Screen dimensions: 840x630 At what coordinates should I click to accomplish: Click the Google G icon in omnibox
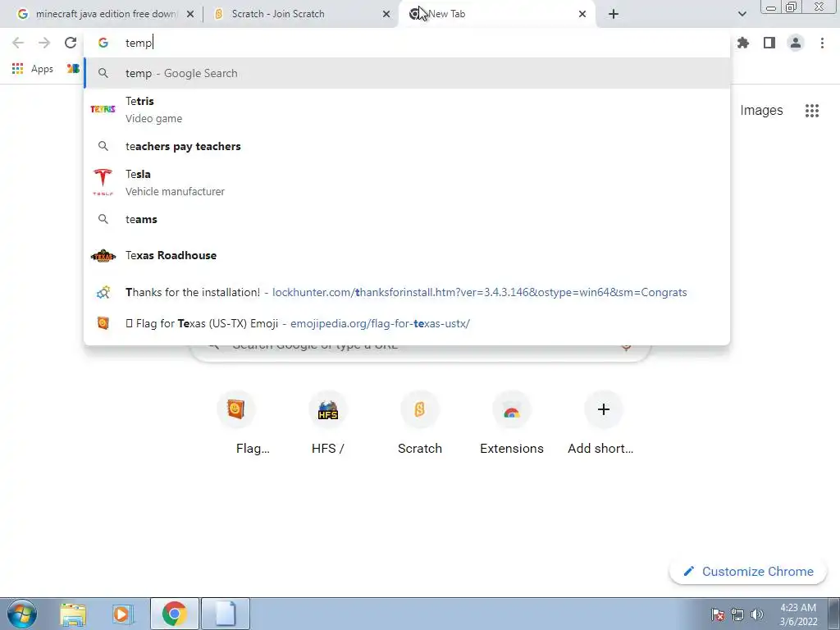pyautogui.click(x=103, y=43)
